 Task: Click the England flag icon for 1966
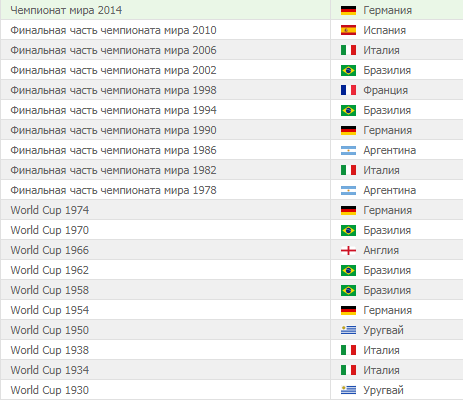(x=348, y=250)
